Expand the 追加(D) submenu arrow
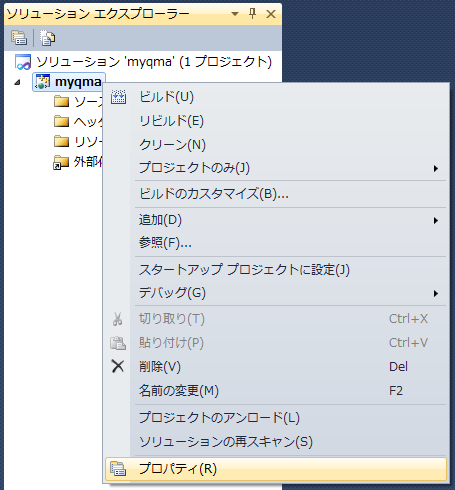 pyautogui.click(x=436, y=220)
